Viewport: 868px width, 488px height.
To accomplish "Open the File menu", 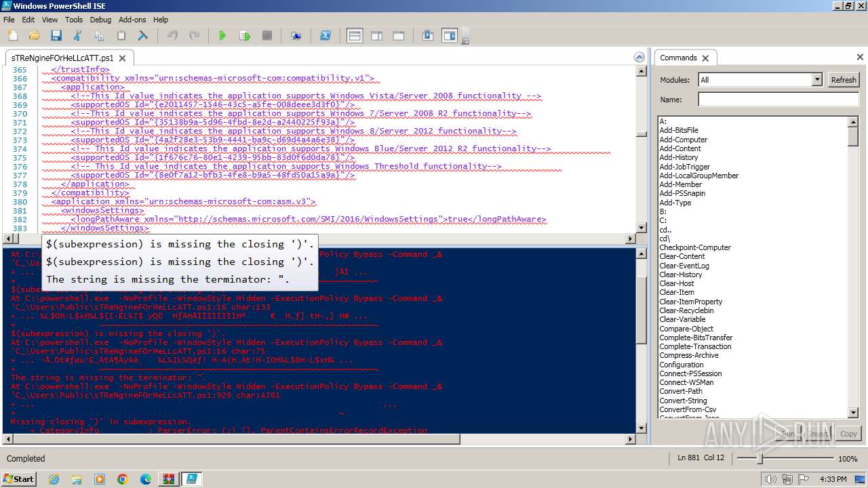I will (9, 20).
